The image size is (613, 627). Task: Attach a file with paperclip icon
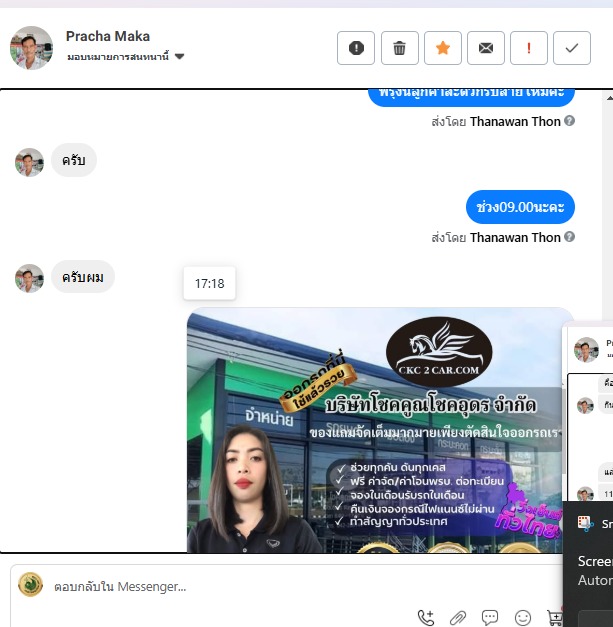pyautogui.click(x=458, y=618)
